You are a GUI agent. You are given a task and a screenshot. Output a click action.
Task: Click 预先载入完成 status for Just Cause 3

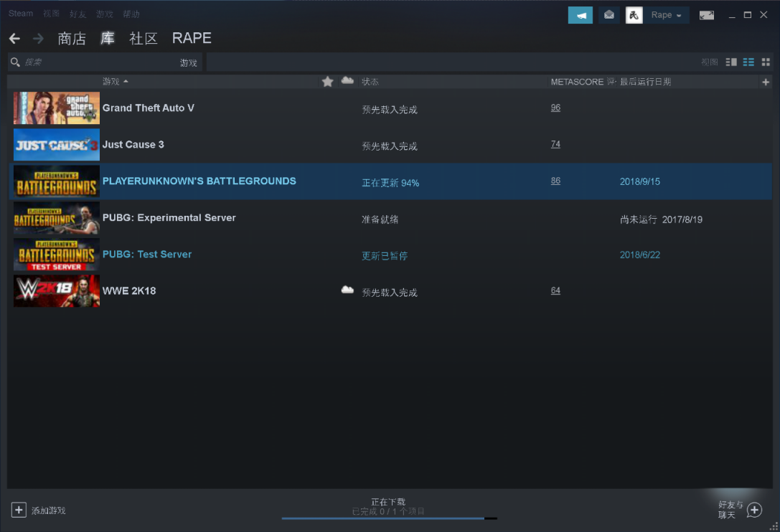click(x=390, y=146)
